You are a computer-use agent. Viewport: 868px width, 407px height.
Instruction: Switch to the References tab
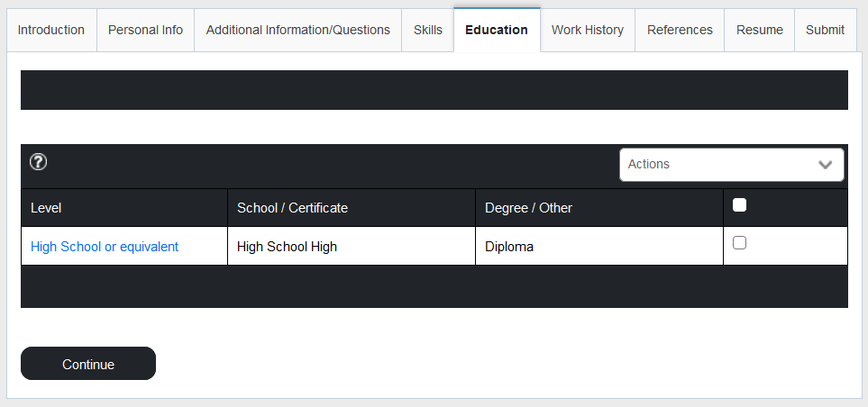tap(680, 30)
